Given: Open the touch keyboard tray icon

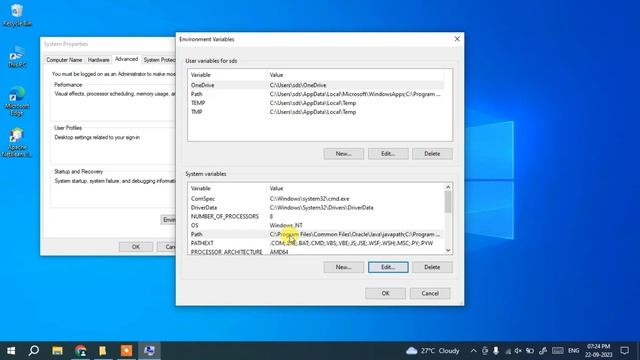Looking at the screenshot, I should [558, 351].
